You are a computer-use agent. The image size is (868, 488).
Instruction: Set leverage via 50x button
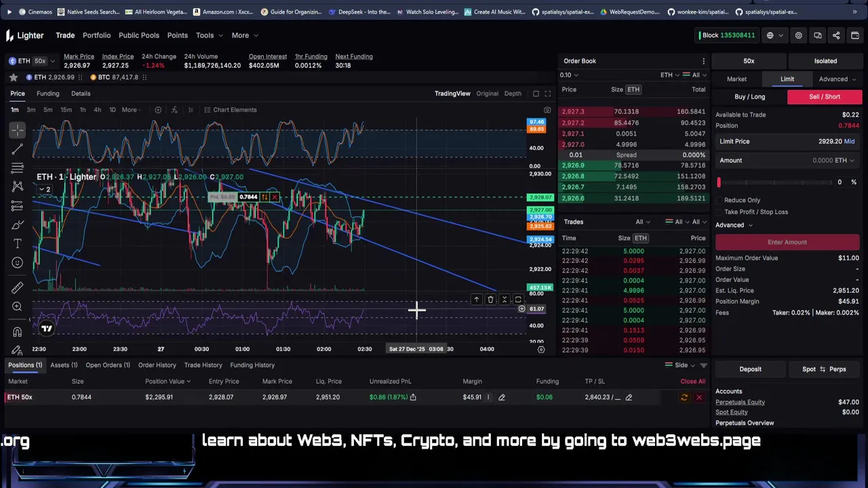(x=749, y=61)
